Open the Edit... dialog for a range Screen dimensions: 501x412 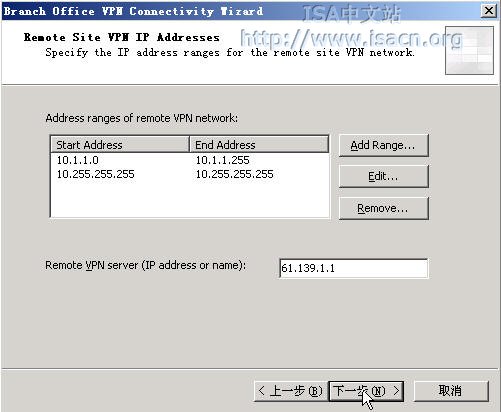pos(383,176)
